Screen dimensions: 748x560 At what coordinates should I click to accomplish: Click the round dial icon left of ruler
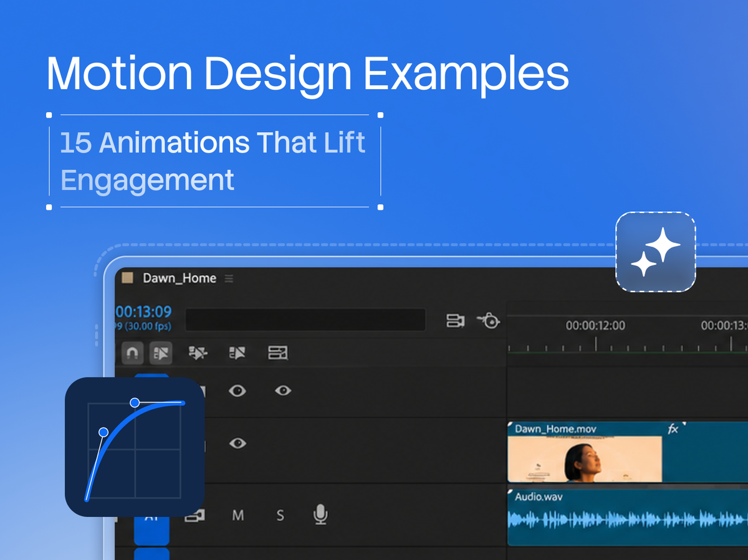[489, 321]
